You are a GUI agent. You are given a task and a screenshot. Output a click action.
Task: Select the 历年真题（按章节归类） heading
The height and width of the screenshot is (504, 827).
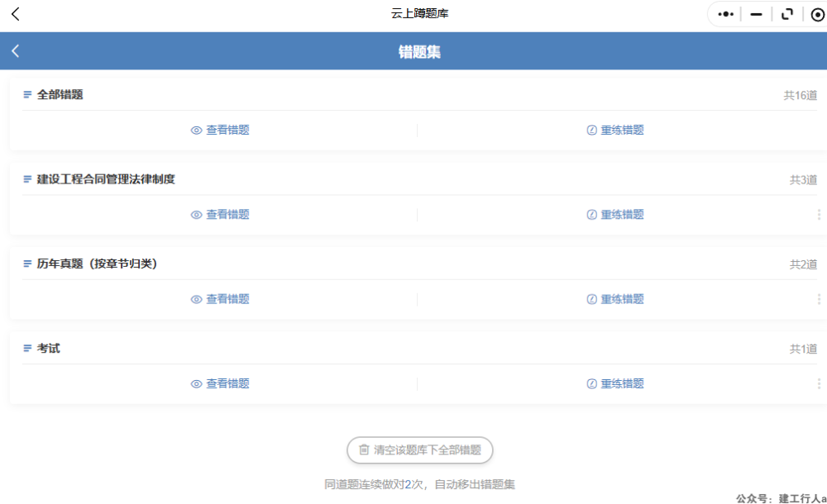(x=97, y=264)
